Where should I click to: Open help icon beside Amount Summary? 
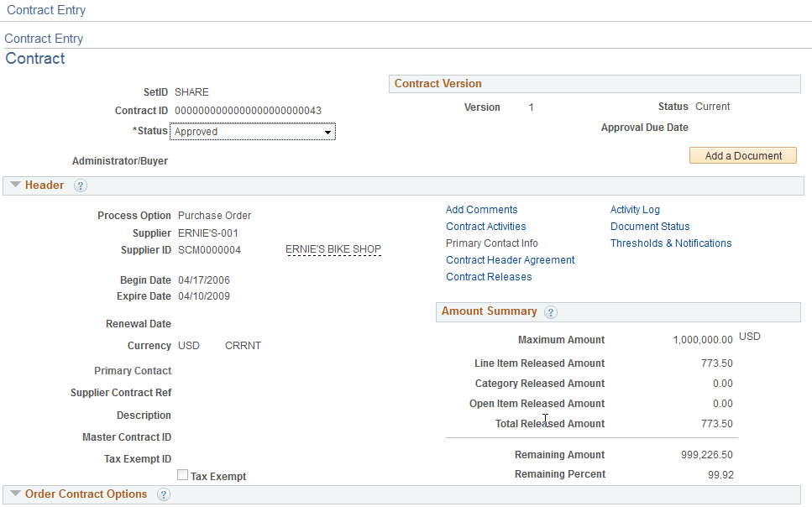click(551, 312)
